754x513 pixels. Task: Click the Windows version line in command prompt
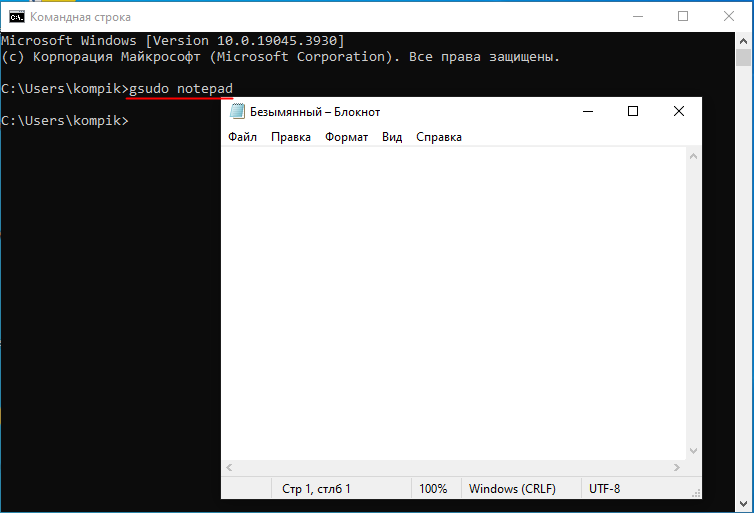pyautogui.click(x=173, y=41)
